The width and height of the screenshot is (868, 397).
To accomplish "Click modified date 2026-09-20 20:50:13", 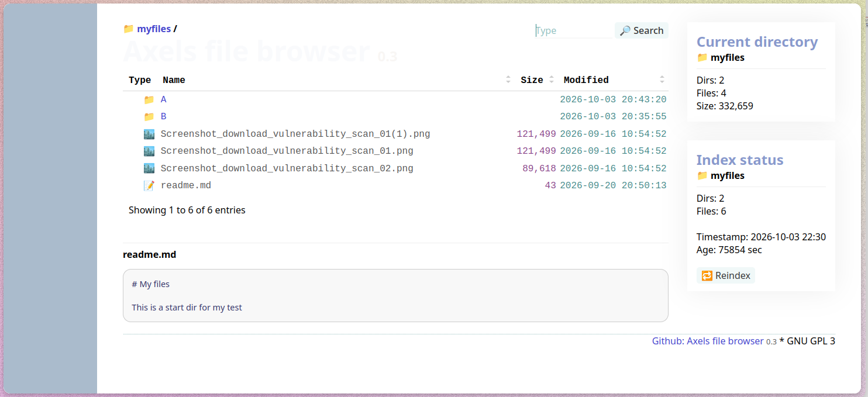I will click(x=614, y=185).
